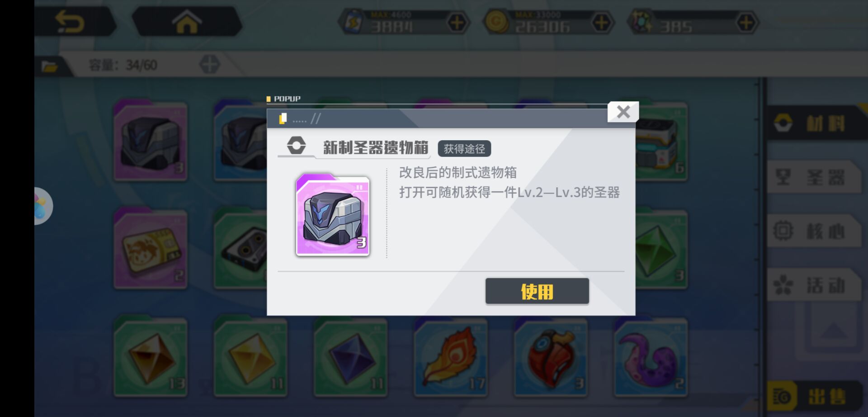Click the up arrow scroll button
This screenshot has width=868, height=417.
click(833, 332)
